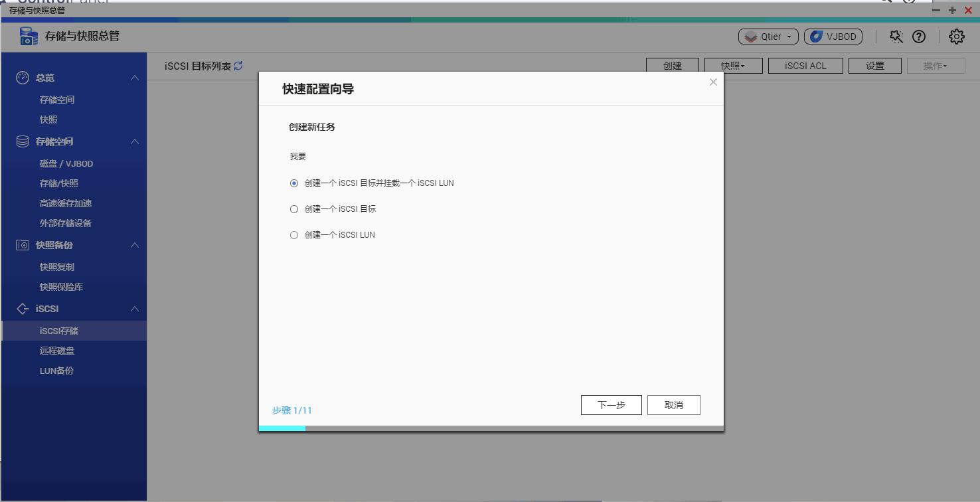Select the first option to create target and LUN
Screen dimensions: 980x502
click(x=293, y=183)
